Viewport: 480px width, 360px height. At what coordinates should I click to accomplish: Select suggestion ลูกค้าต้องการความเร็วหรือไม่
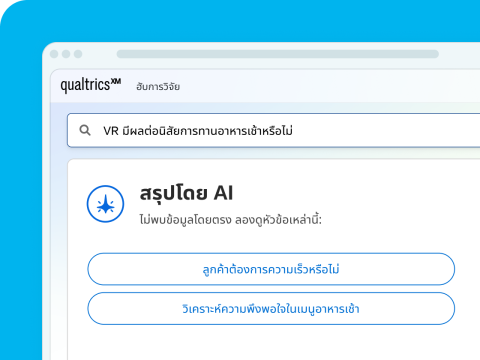tap(271, 269)
